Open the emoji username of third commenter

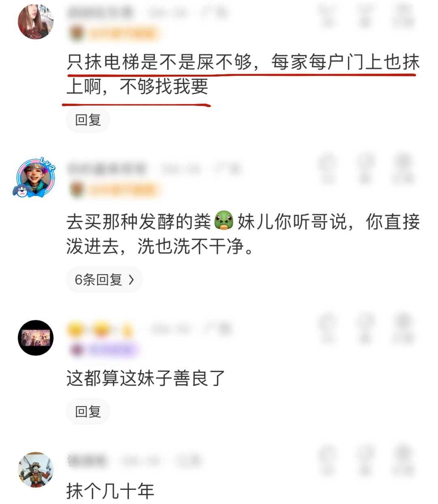tap(100, 330)
